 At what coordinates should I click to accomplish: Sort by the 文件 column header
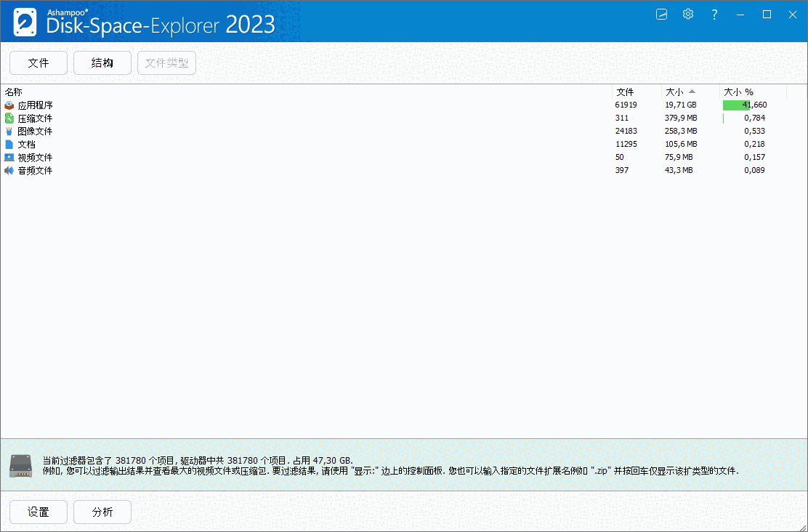(625, 92)
